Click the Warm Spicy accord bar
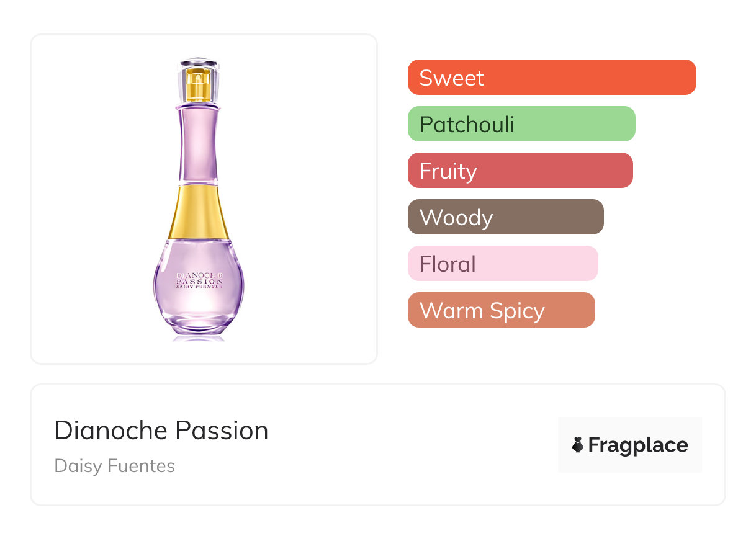756x536 pixels. (x=501, y=310)
